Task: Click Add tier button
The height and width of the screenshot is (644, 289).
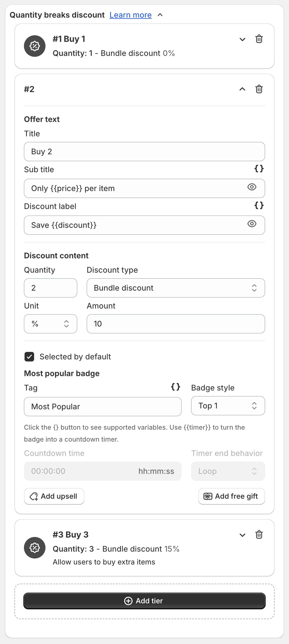Action: coord(144,601)
